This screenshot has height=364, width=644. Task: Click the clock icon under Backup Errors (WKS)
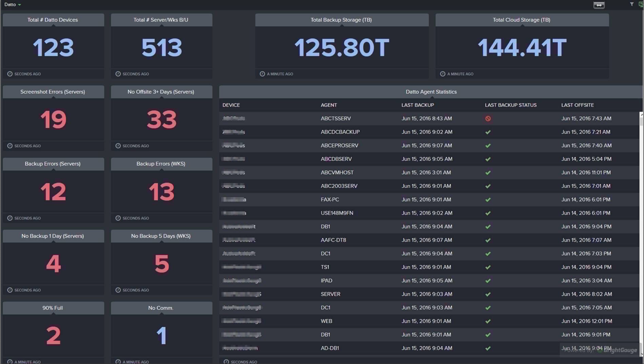tap(118, 218)
